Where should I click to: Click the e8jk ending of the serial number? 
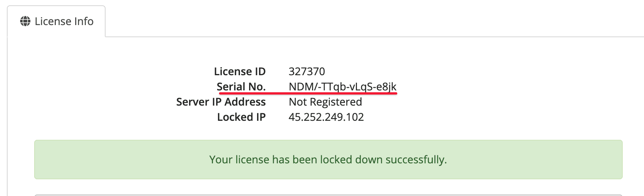[387, 87]
